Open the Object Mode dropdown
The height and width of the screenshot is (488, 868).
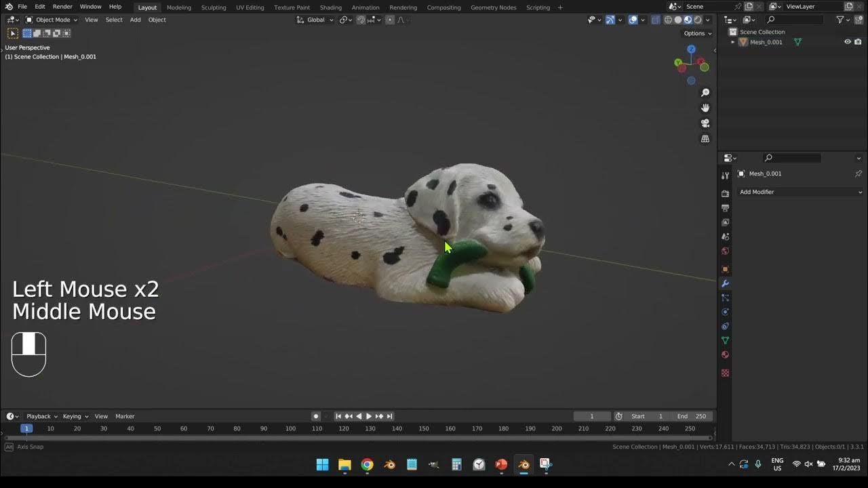(52, 20)
